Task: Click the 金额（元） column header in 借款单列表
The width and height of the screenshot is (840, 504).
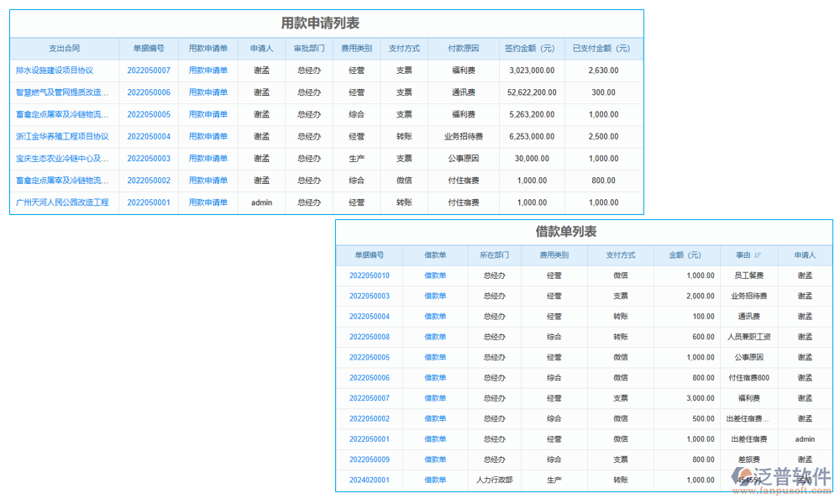Action: (x=686, y=255)
